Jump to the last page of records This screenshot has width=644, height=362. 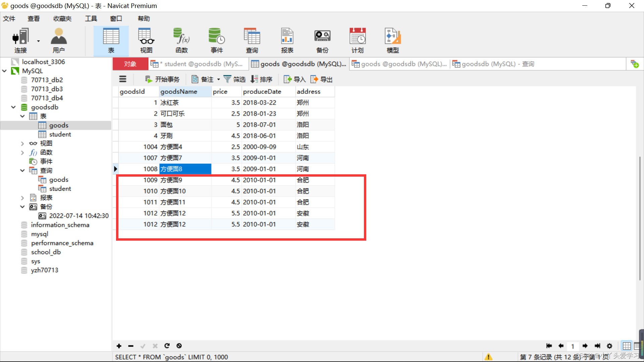click(x=597, y=346)
